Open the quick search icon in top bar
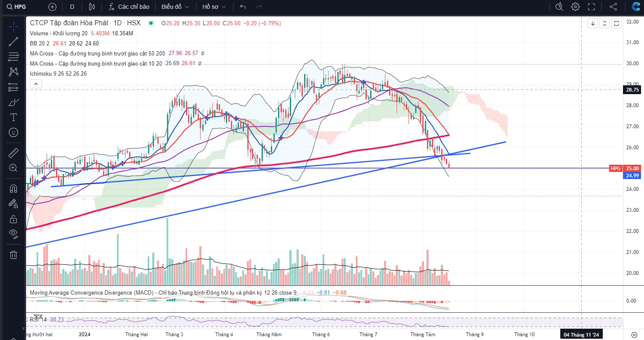Screen dimensions: 644x340 click(559, 7)
